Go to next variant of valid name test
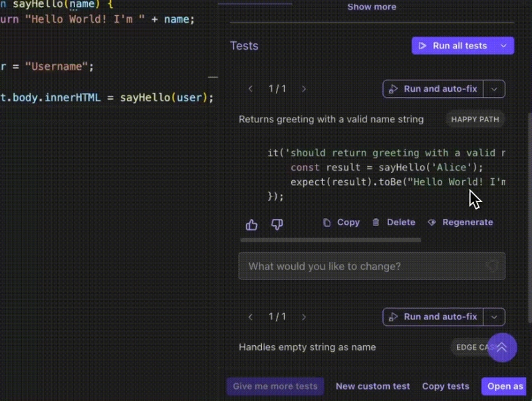This screenshot has width=532, height=401. pyautogui.click(x=304, y=89)
